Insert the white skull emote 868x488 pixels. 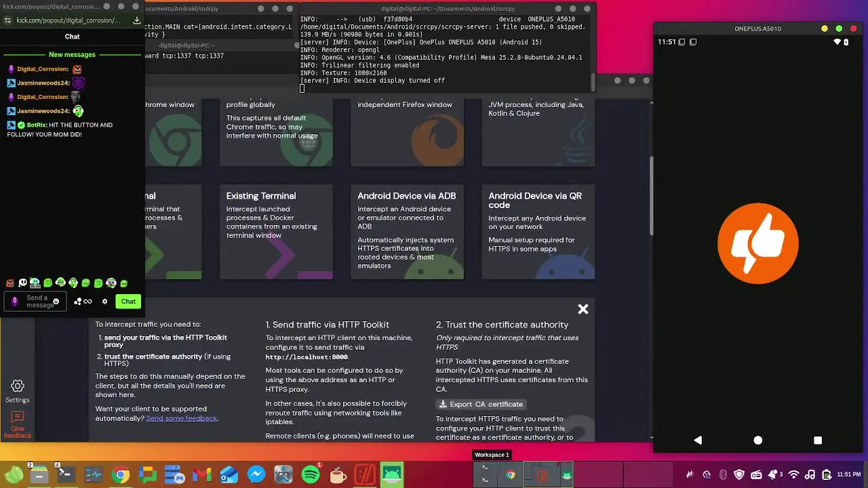22,283
